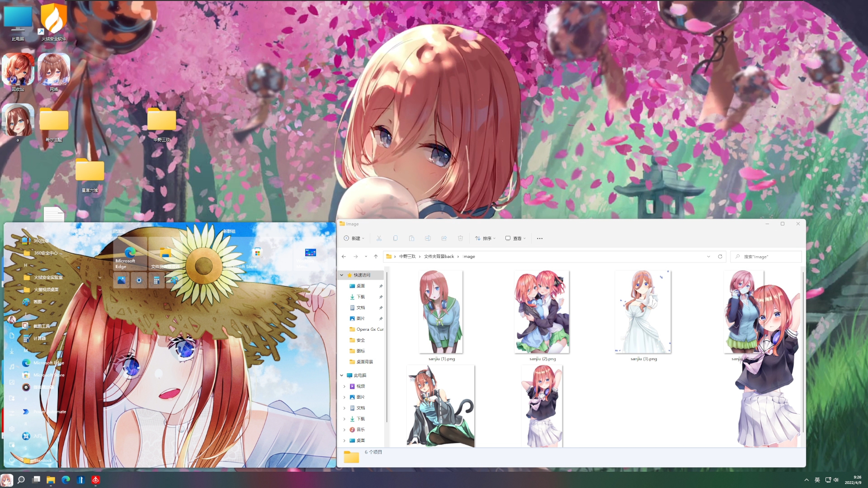Click the Settings gear in Start menu sidebar
Screen dimensions: 868x488
coord(12,429)
